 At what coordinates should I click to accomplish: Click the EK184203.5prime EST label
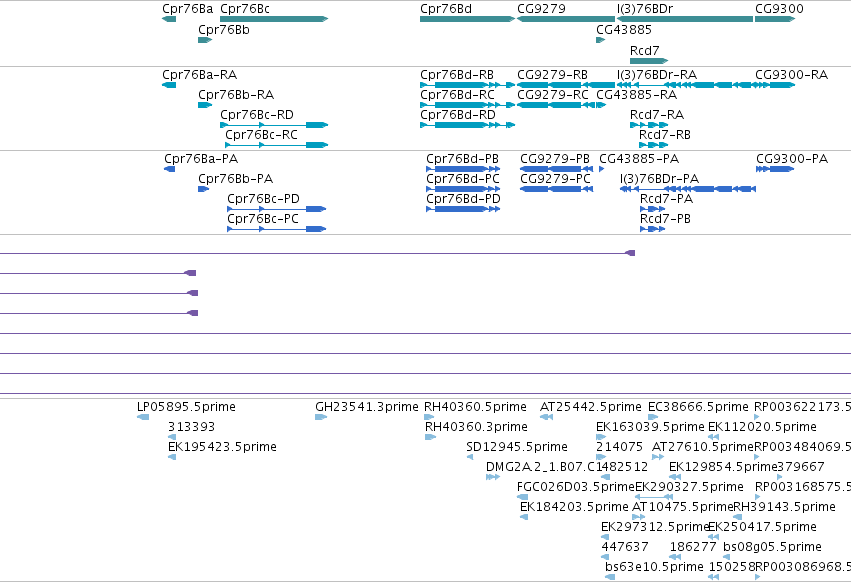click(x=574, y=507)
